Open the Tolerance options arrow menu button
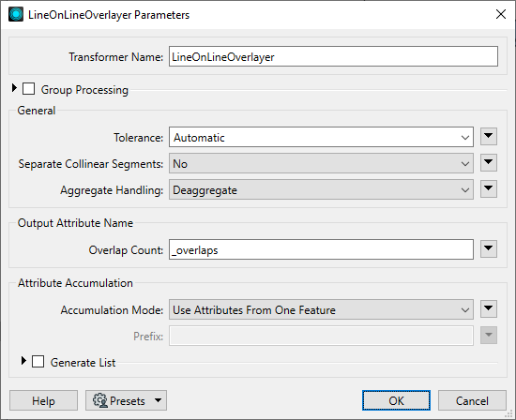This screenshot has width=516, height=420. pos(489,137)
